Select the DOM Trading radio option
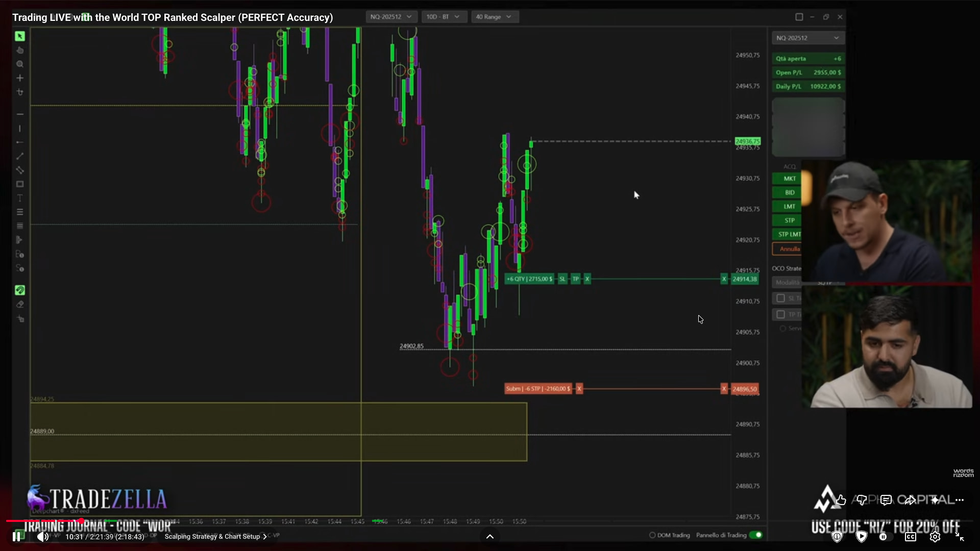 [652, 535]
